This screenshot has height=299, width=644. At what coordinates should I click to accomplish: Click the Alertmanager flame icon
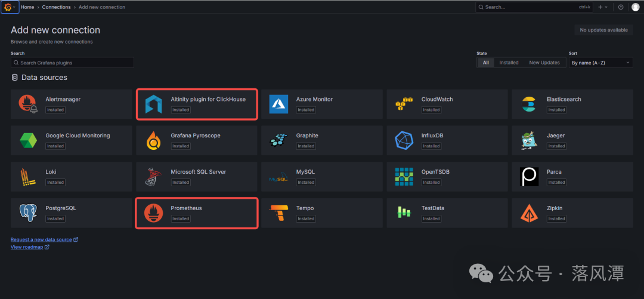[x=28, y=104]
